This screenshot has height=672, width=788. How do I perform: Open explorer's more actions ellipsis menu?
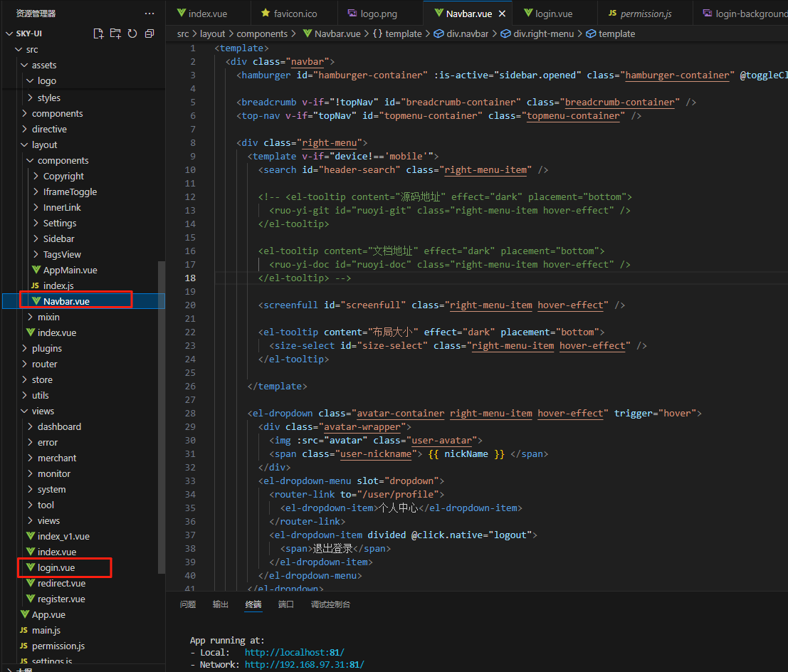[x=149, y=14]
